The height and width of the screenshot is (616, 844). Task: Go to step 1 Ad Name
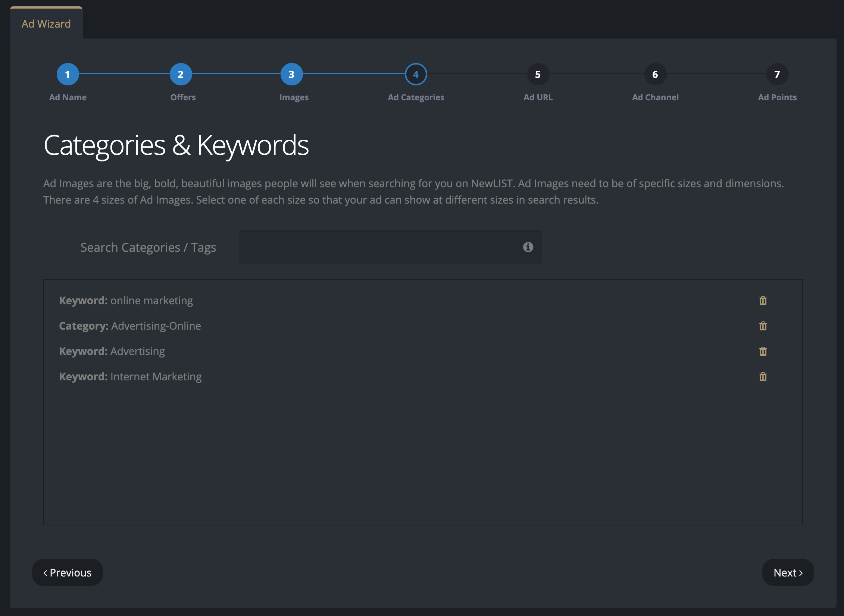pos(68,74)
